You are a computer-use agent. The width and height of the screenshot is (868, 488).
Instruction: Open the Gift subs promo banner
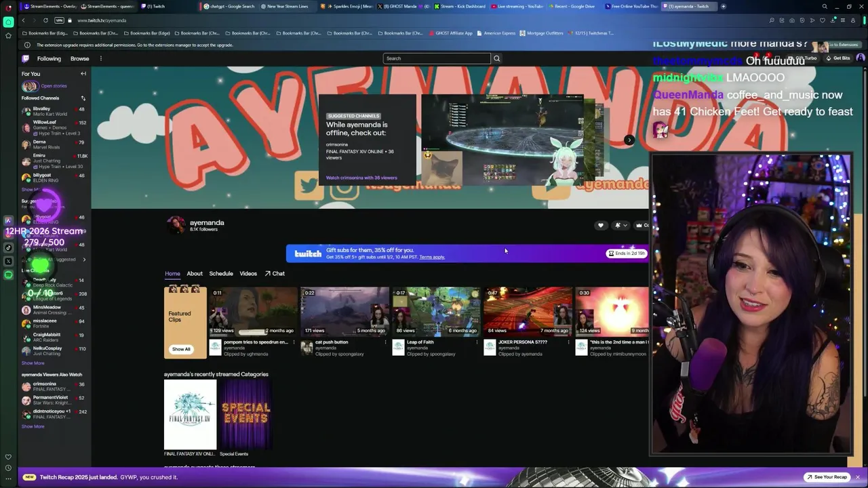pos(467,253)
